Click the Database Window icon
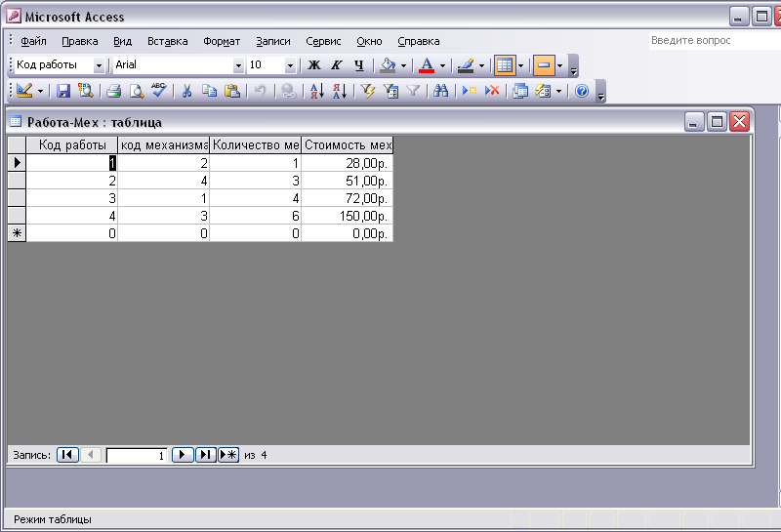The height and width of the screenshot is (532, 781). coord(520,91)
